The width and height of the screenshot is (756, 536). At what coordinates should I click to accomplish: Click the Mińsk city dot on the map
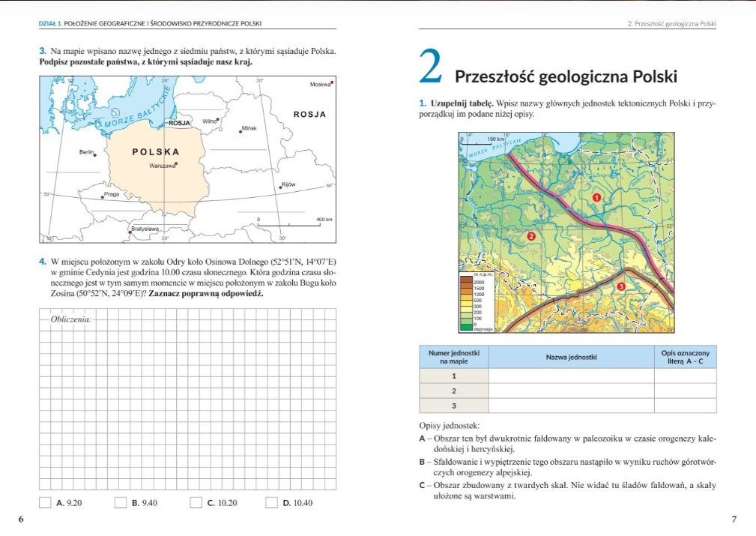241,131
